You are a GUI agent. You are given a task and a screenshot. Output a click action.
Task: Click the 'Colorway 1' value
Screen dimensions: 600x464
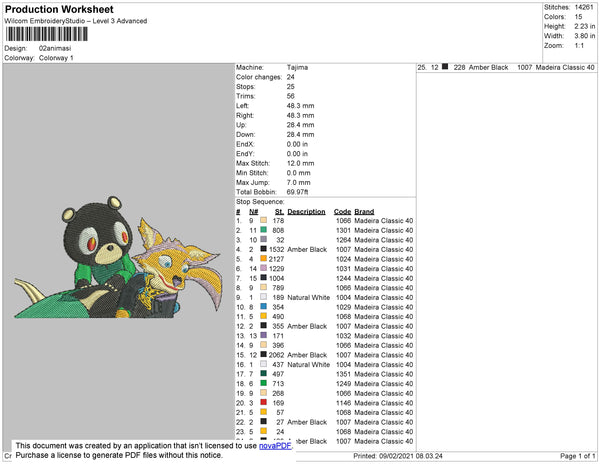tap(56, 58)
